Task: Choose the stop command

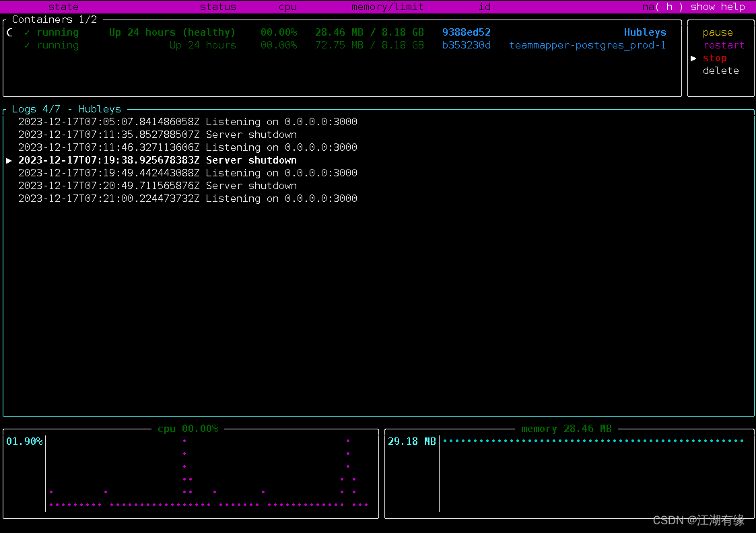Action: [714, 58]
